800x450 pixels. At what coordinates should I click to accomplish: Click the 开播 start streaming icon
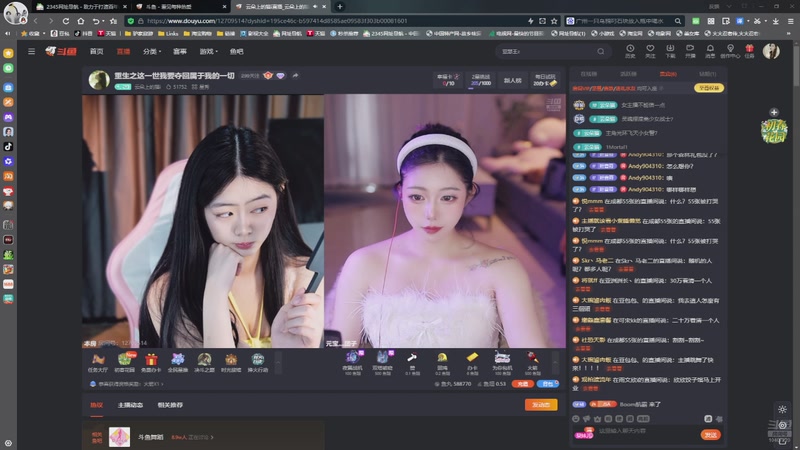click(690, 51)
